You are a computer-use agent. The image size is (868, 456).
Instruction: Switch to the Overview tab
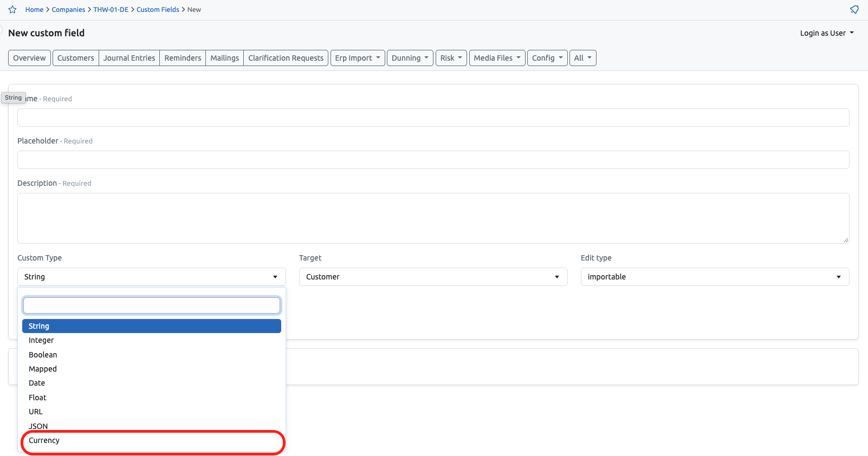click(30, 58)
